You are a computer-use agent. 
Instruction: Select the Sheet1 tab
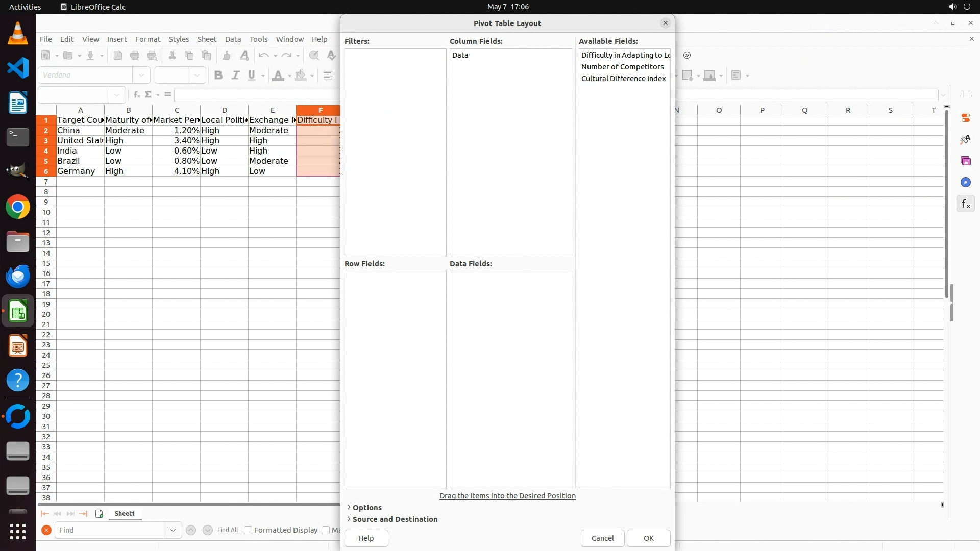[x=125, y=514]
